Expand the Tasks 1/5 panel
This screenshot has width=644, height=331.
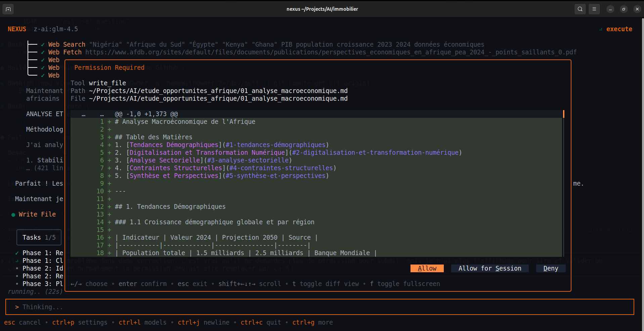pos(39,238)
